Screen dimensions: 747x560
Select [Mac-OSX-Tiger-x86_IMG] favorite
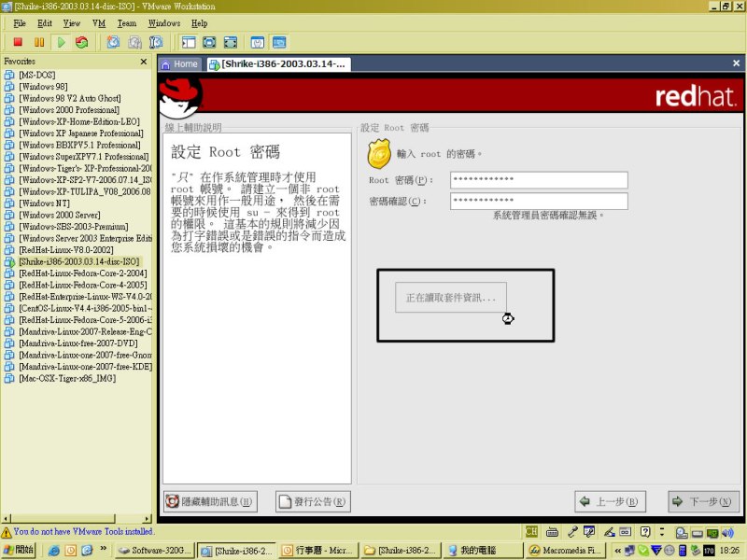point(67,379)
